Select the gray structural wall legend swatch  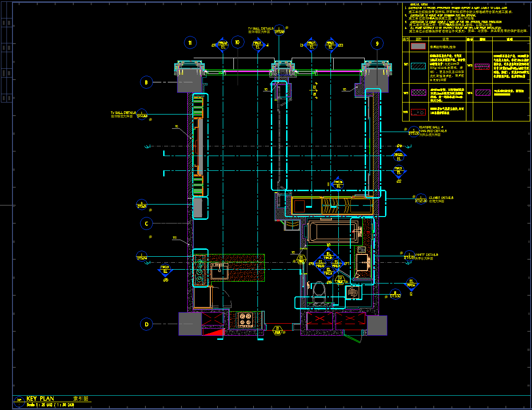418,46
